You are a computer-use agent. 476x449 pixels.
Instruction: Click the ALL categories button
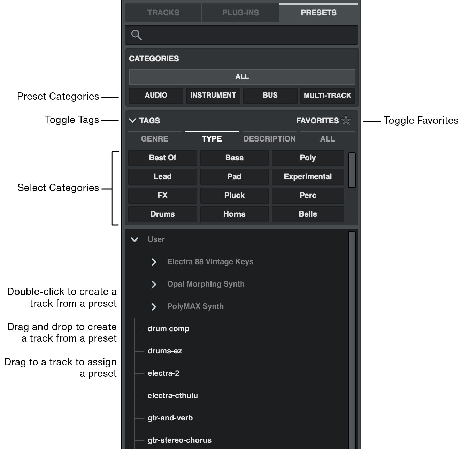click(242, 76)
